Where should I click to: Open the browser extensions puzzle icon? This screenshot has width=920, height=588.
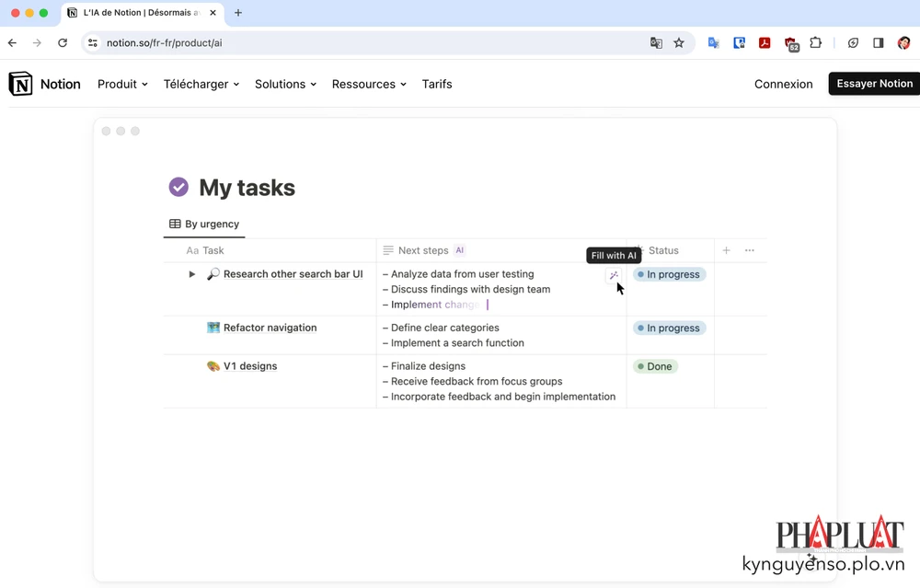tap(815, 43)
